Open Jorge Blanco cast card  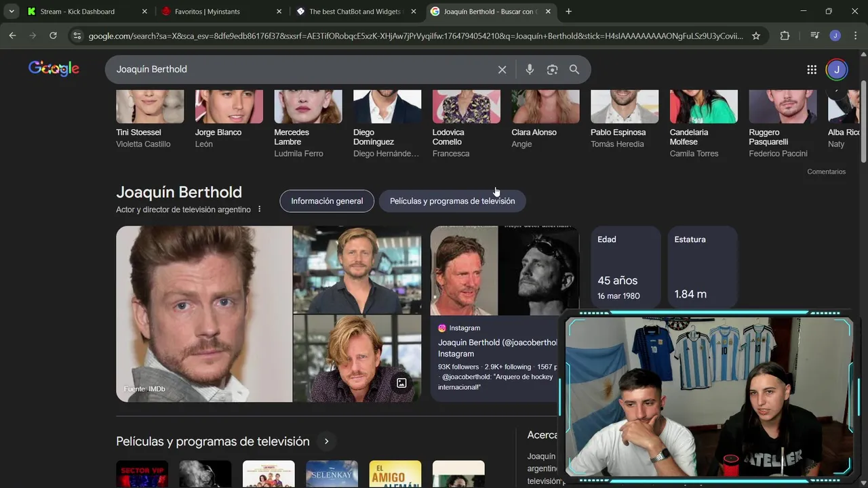(229, 119)
